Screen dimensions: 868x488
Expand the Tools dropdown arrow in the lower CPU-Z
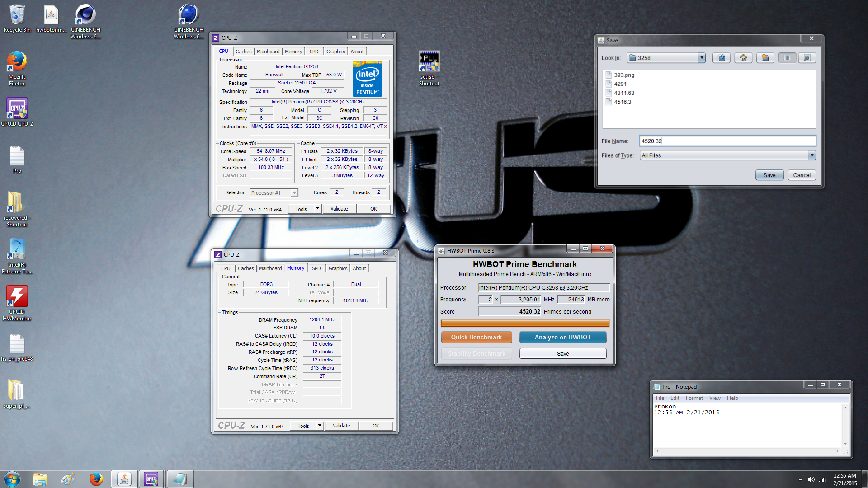pyautogui.click(x=320, y=426)
